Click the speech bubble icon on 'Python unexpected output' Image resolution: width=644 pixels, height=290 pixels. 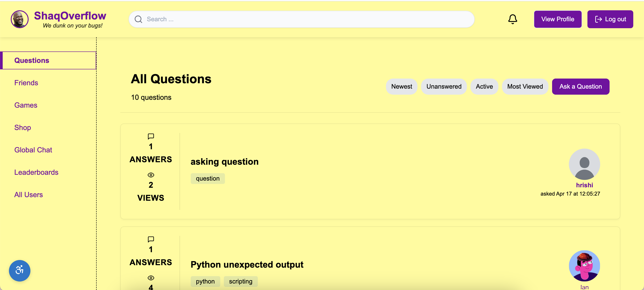(x=151, y=239)
